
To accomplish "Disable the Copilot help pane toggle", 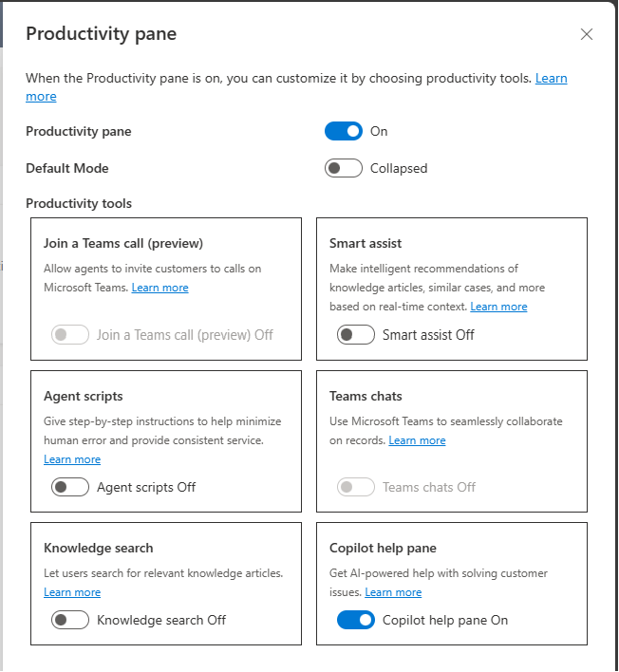I will pyautogui.click(x=355, y=620).
